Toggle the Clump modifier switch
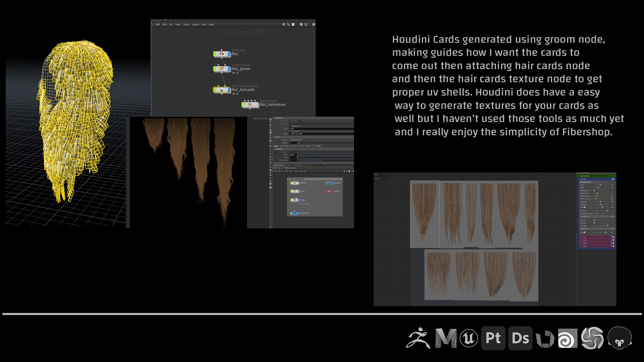644x362 pixels. point(612,179)
